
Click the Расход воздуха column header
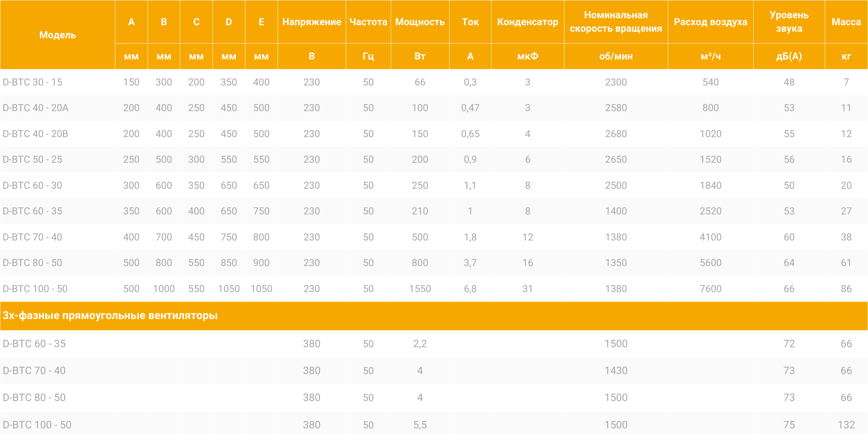point(710,22)
